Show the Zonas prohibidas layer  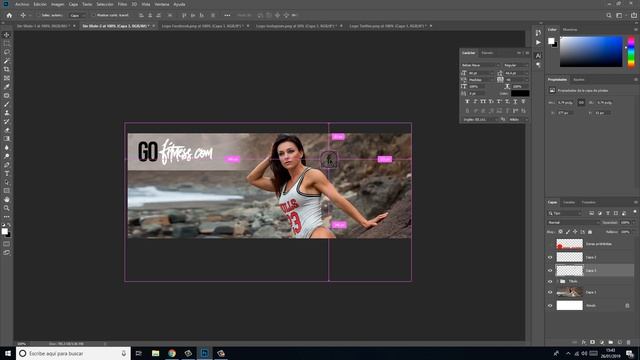click(x=550, y=244)
